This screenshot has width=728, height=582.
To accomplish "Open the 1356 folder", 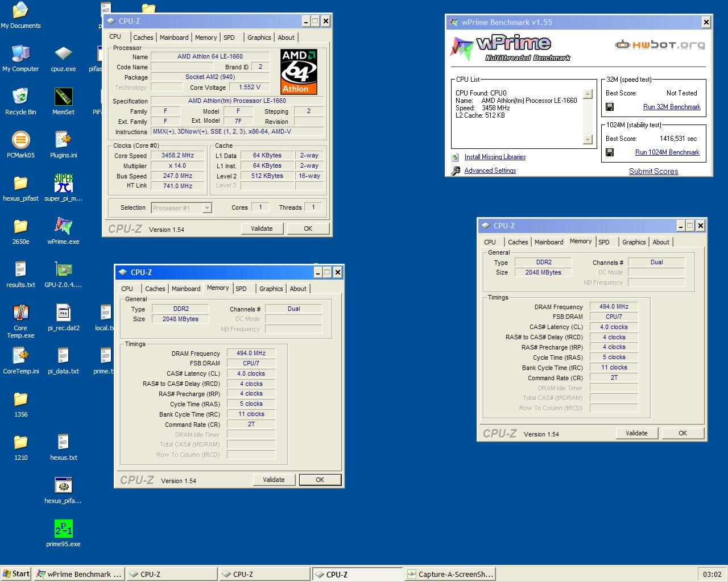I will (x=20, y=404).
